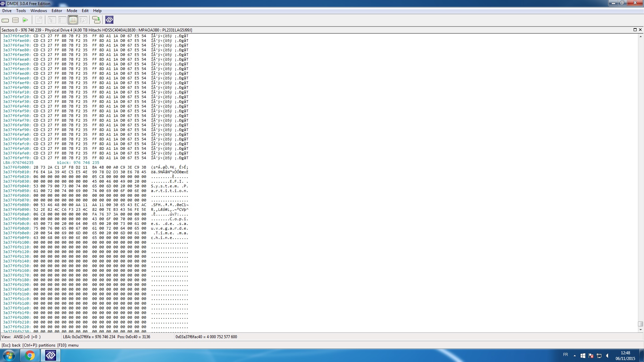Click the copy sectors icon with green arrow

pyautogui.click(x=96, y=20)
